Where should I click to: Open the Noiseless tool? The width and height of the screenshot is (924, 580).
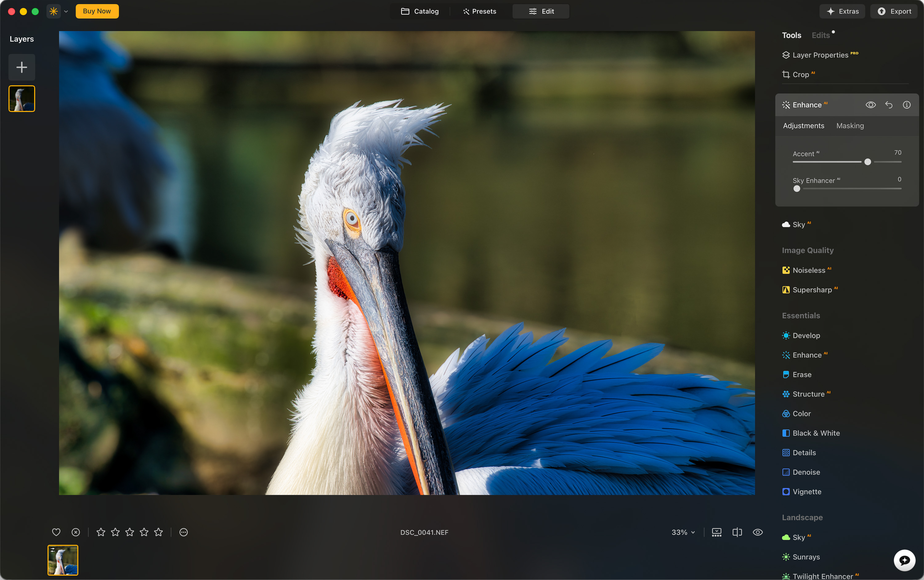point(807,270)
